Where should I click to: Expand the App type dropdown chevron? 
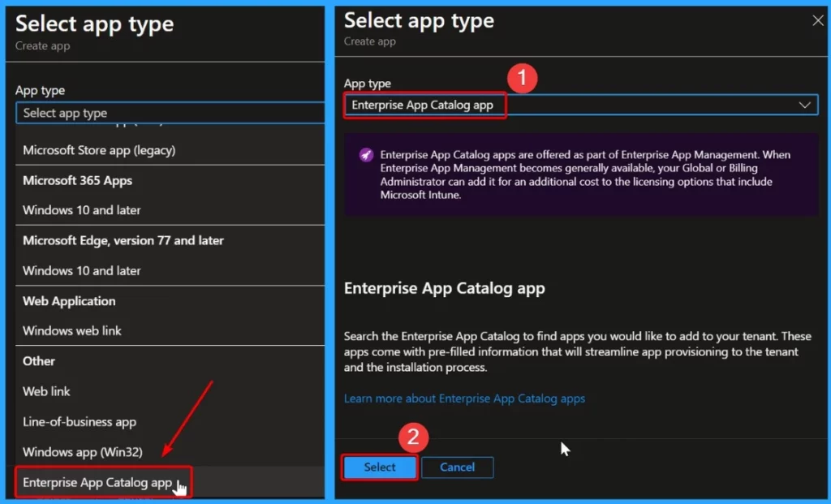click(804, 105)
